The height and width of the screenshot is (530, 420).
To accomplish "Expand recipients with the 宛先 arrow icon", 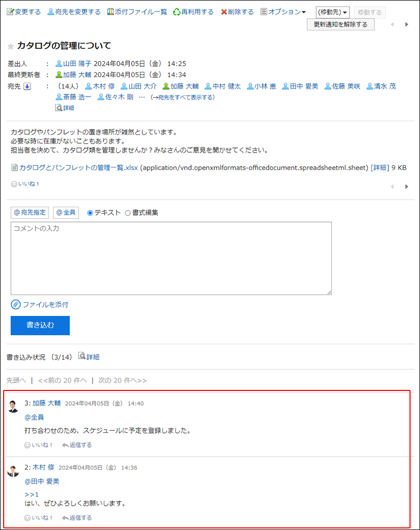I will click(27, 87).
